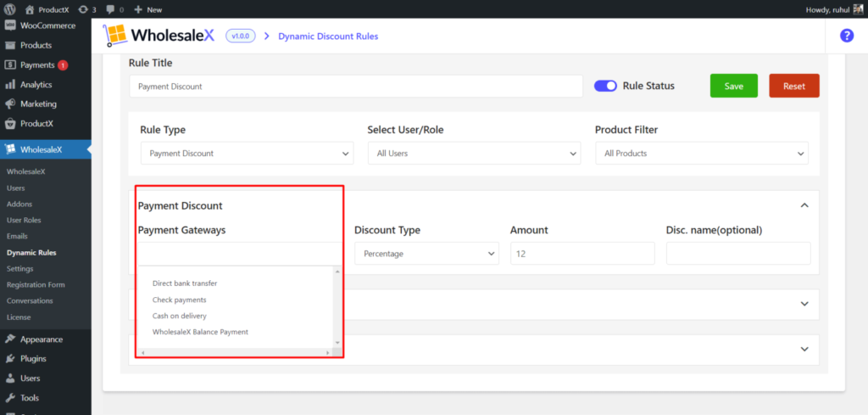The image size is (868, 415).
Task: Open the WooCommerce menu
Action: pyautogui.click(x=46, y=25)
